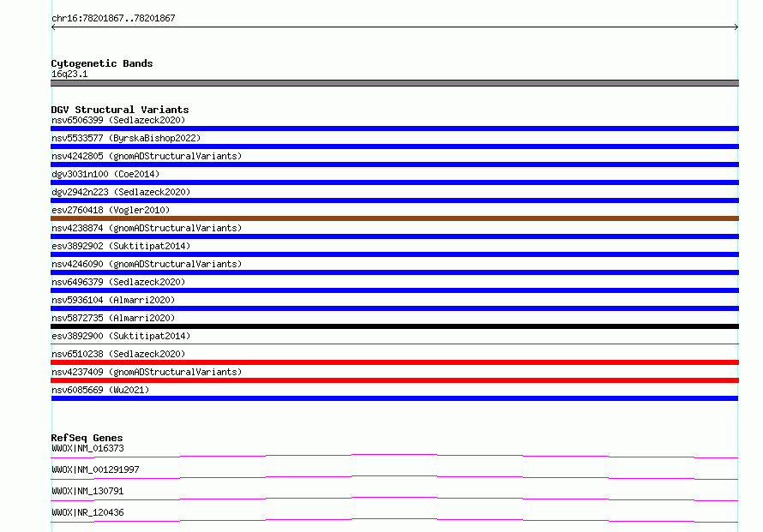This screenshot has height=532, width=763.
Task: Click the magenta line for WWOX|NM_130791
Action: pos(394,499)
